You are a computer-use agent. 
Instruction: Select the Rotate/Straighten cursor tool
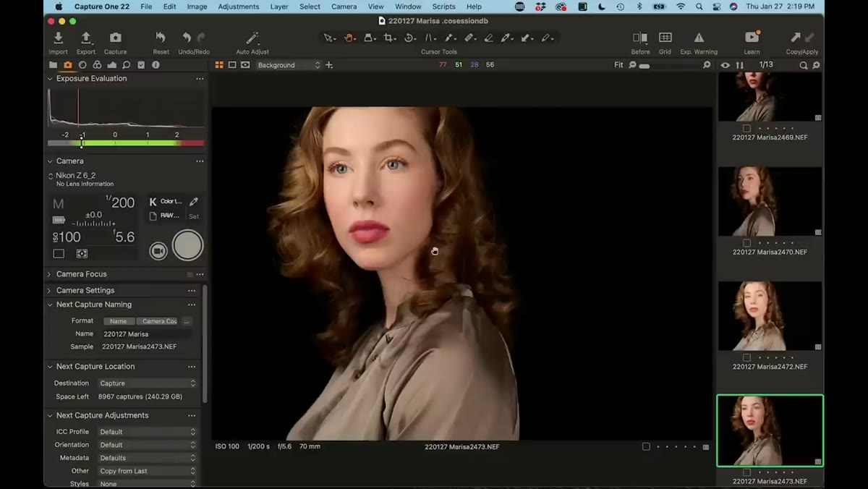pos(409,38)
